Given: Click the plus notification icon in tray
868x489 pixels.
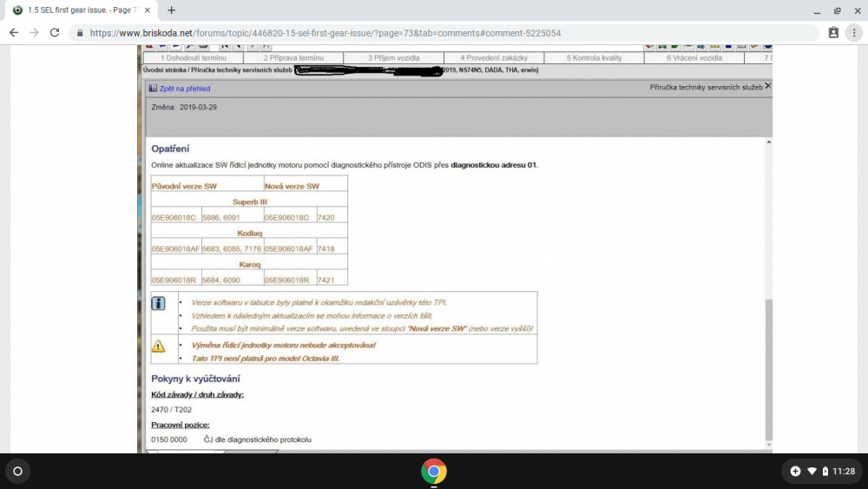Looking at the screenshot, I should (x=795, y=472).
